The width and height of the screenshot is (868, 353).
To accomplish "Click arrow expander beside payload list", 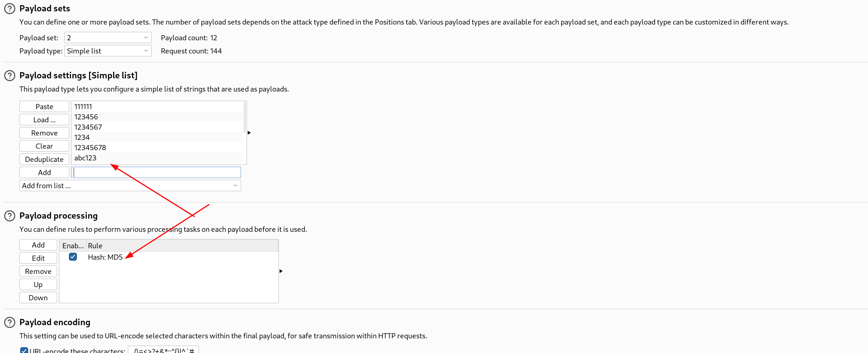I will pos(249,133).
